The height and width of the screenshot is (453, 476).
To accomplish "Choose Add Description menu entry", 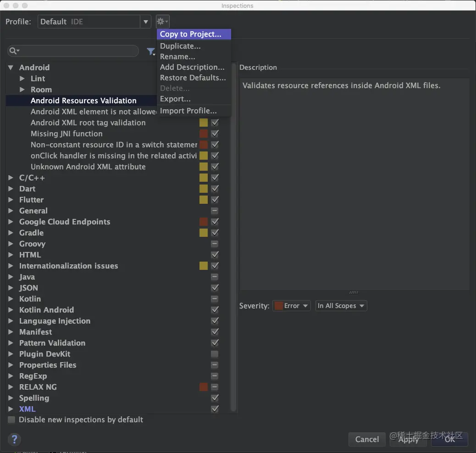I will point(194,67).
